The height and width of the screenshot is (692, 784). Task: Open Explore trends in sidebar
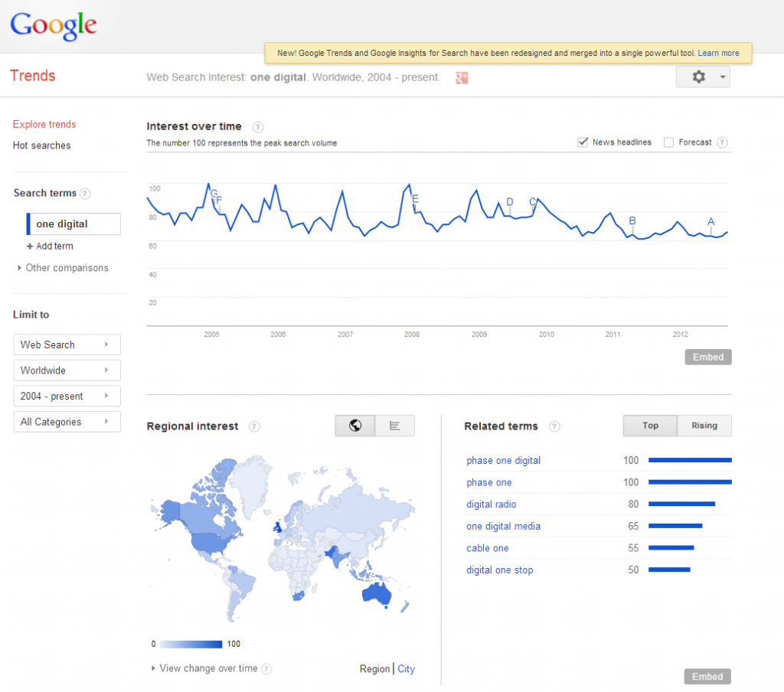44,125
